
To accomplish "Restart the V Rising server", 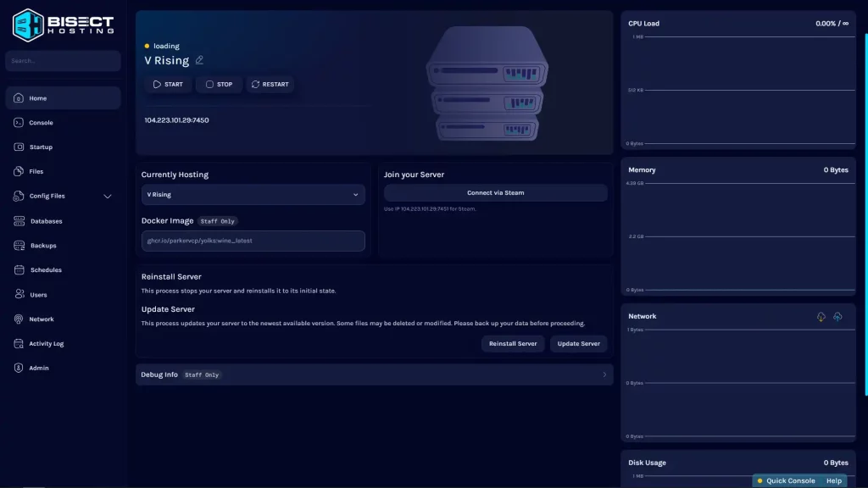I will 270,84.
